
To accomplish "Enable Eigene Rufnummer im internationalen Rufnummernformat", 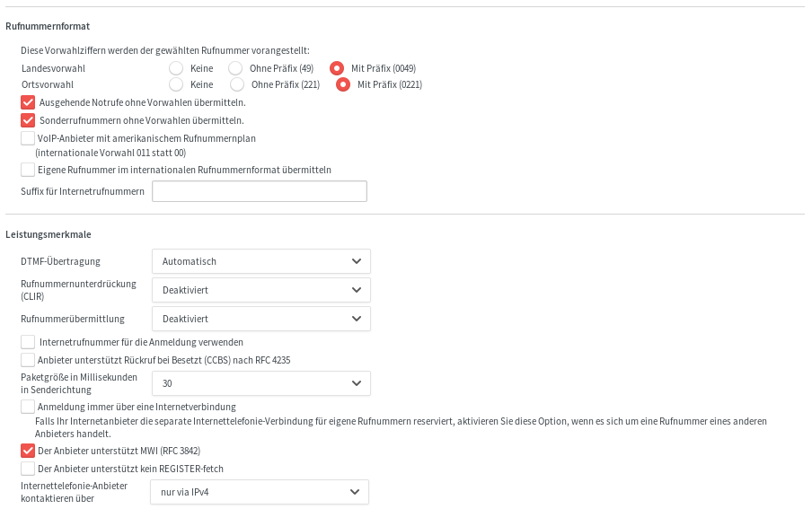I will click(x=28, y=170).
